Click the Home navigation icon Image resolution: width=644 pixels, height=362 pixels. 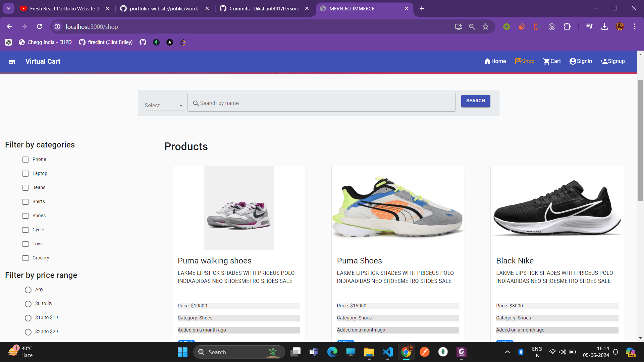(487, 61)
